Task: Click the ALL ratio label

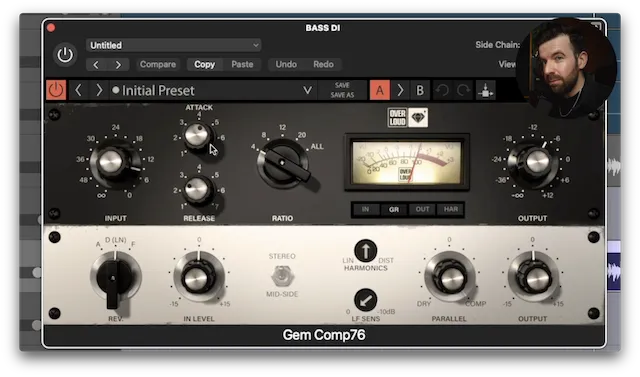Action: tap(317, 146)
